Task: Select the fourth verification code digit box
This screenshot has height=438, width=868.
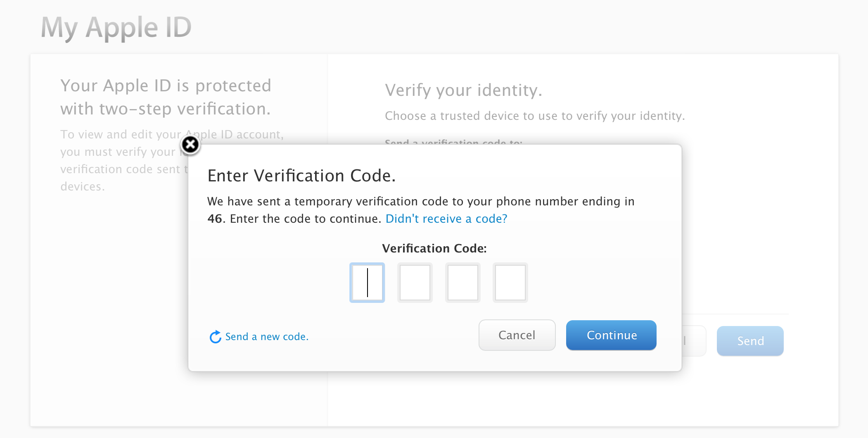Action: (510, 283)
